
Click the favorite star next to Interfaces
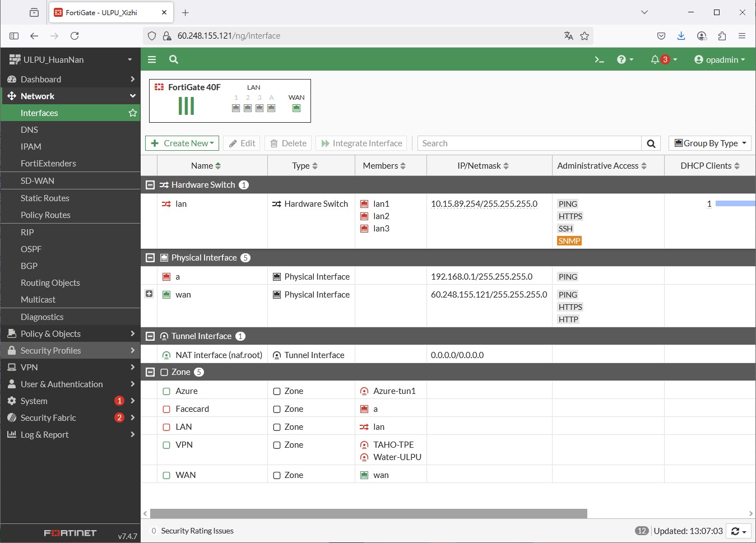click(133, 113)
